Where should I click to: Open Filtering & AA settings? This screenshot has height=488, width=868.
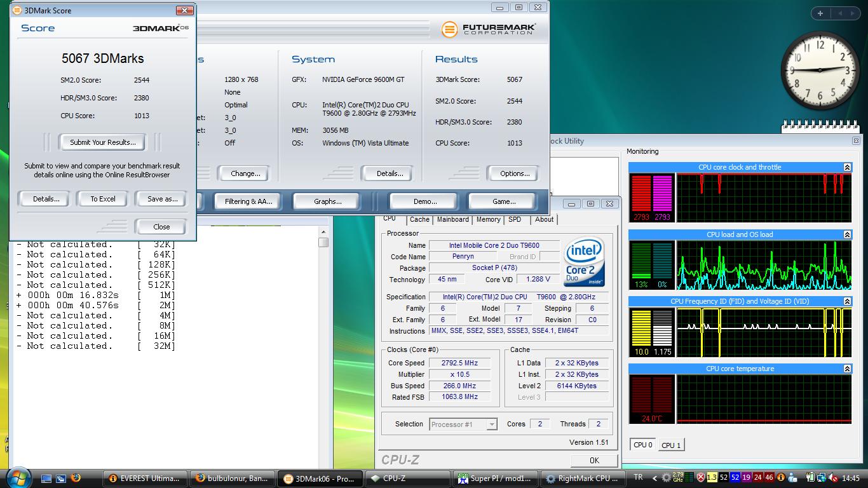[248, 201]
